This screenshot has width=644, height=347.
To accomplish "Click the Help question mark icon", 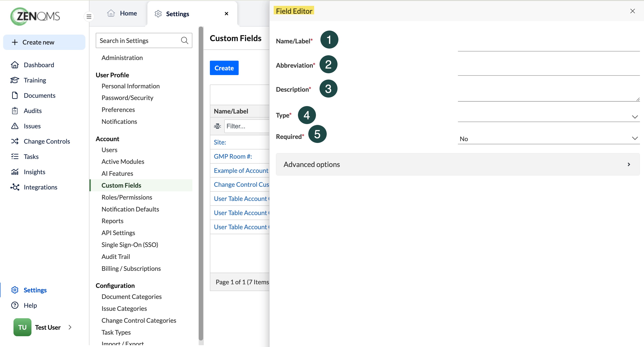I will coord(15,305).
